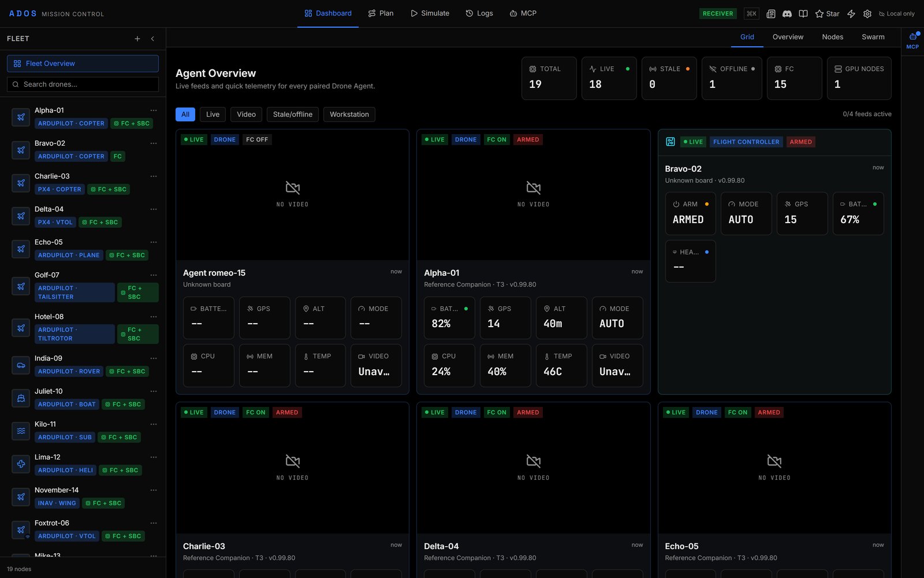This screenshot has height=578, width=924.
Task: Select the Workstation filter chip
Action: (349, 114)
